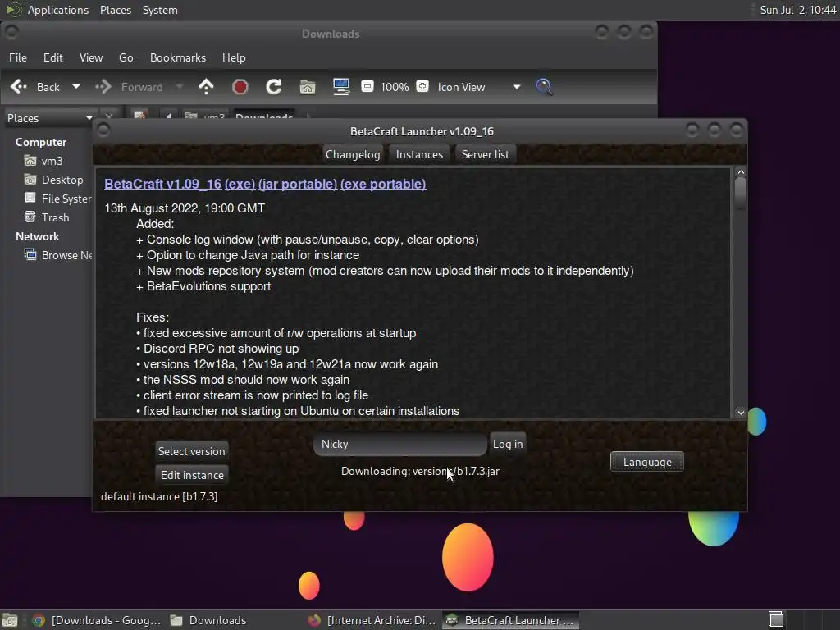Click the workspace switcher icon in taskbar

coord(776,620)
